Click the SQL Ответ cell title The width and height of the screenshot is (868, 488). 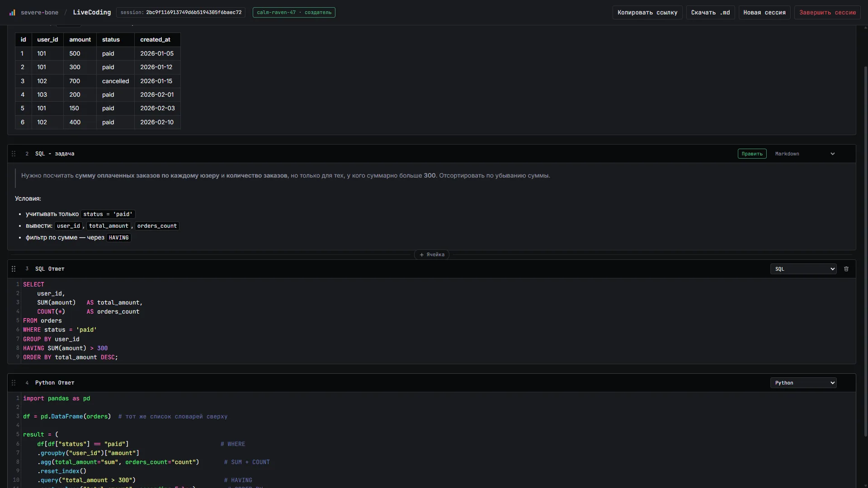click(50, 269)
